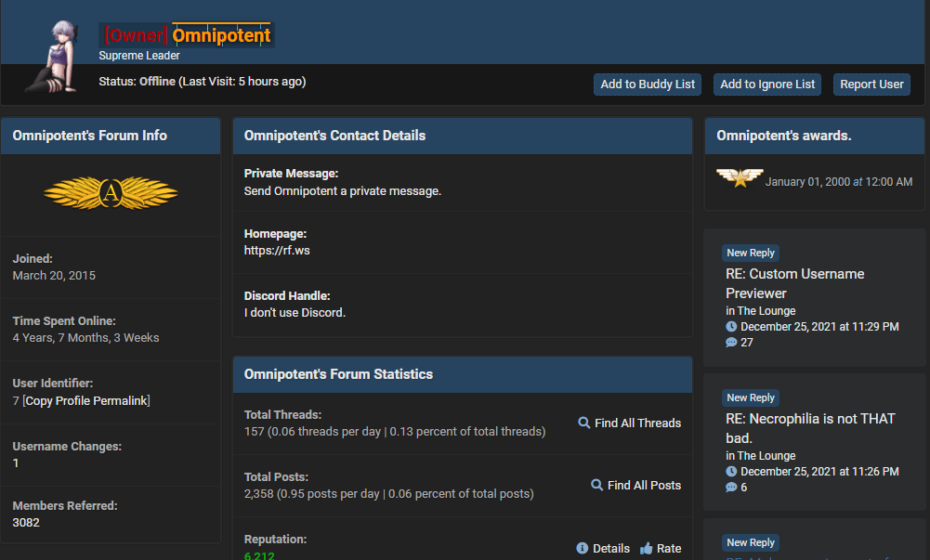Click the winged star award icon
The image size is (930, 560).
[x=739, y=177]
